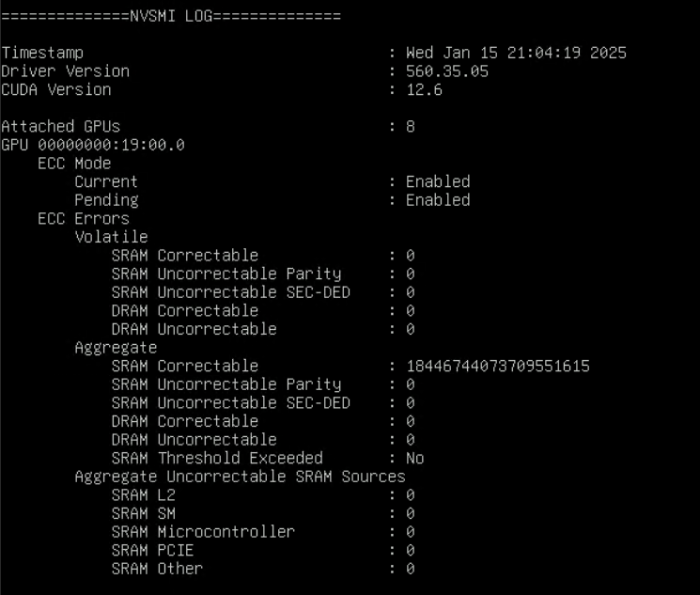Select the Driver Version number 560.35.05
Viewport: 700px width, 595px height.
click(x=446, y=71)
